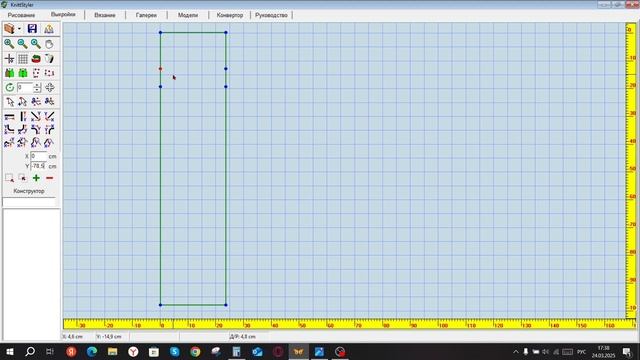Expand the open-file dropdown arrow
The width and height of the screenshot is (640, 360).
(19, 29)
